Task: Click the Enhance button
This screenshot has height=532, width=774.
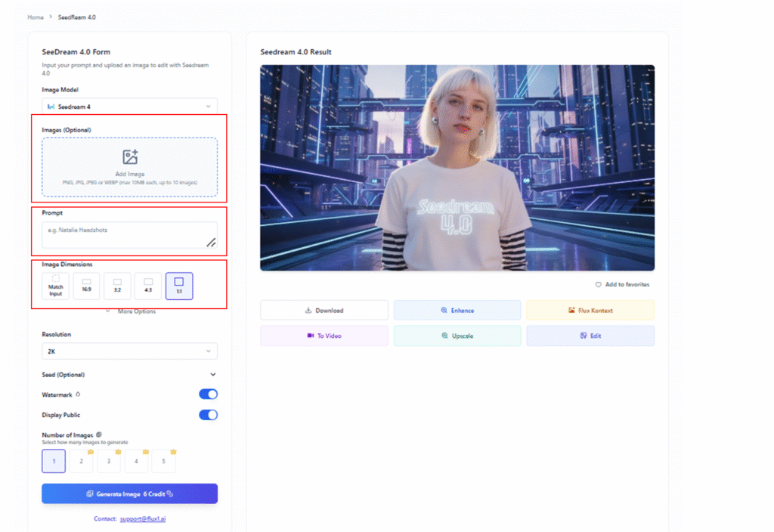Action: [x=457, y=311]
